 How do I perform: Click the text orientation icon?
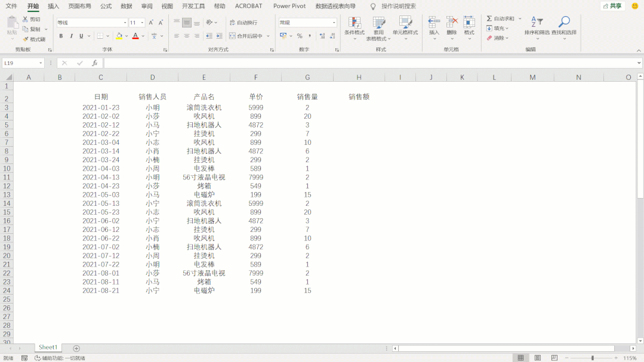pyautogui.click(x=209, y=23)
